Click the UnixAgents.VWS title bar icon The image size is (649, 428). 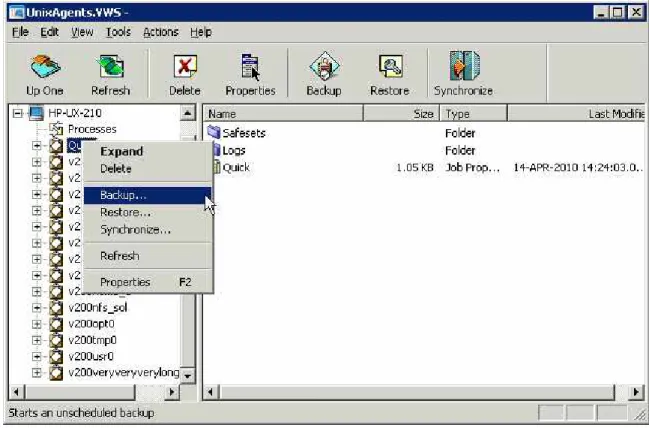tap(17, 12)
